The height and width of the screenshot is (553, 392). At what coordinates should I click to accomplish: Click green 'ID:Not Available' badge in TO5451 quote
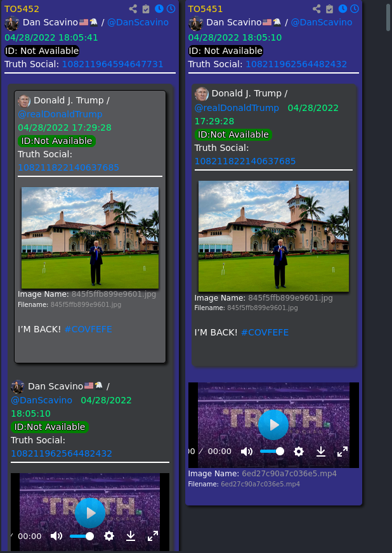[233, 134]
